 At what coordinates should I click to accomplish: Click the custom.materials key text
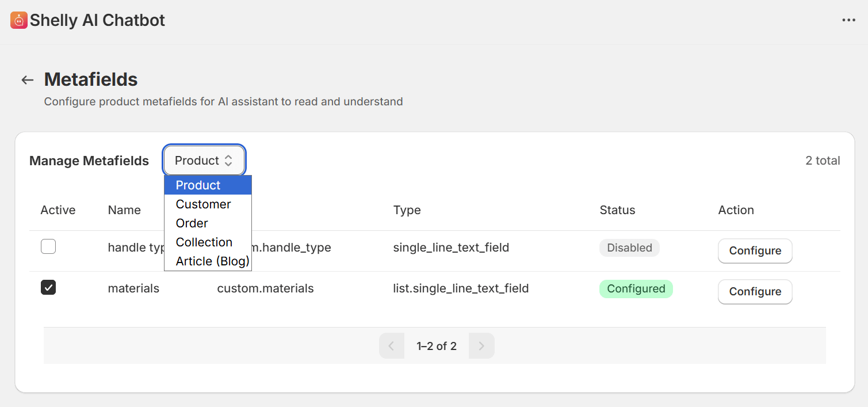265,288
